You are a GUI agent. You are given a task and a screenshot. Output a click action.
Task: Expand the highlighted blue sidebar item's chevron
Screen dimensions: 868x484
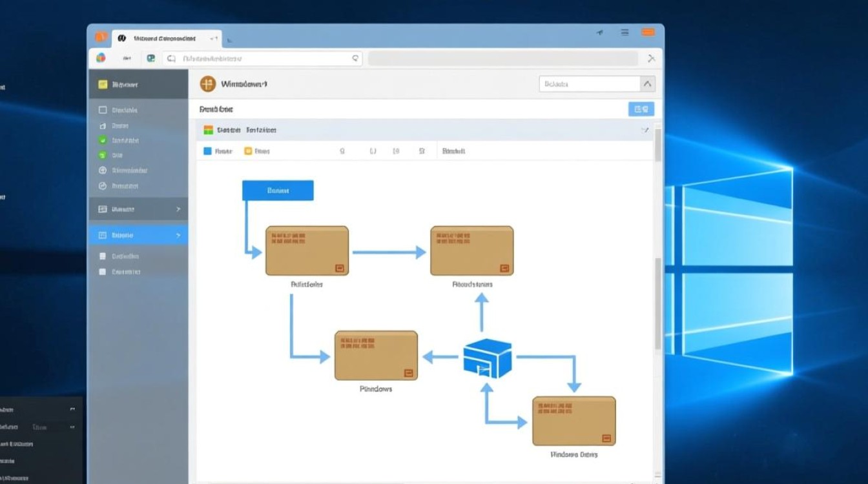point(178,236)
